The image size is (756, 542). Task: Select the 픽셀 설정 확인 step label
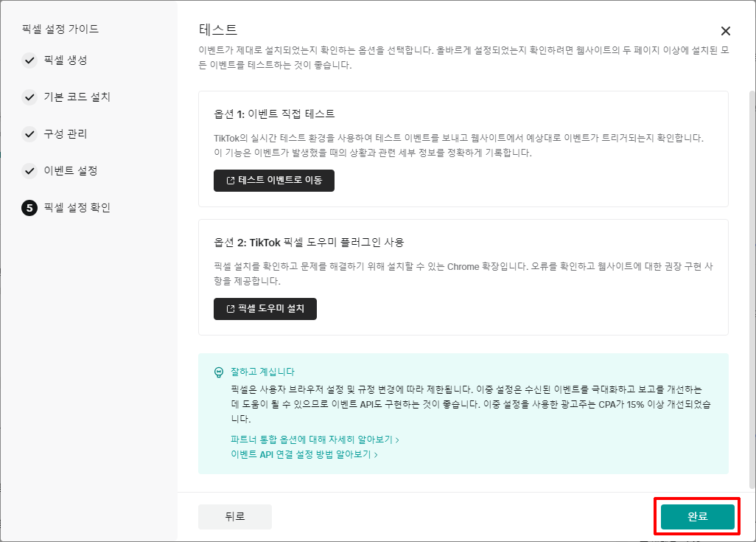77,208
